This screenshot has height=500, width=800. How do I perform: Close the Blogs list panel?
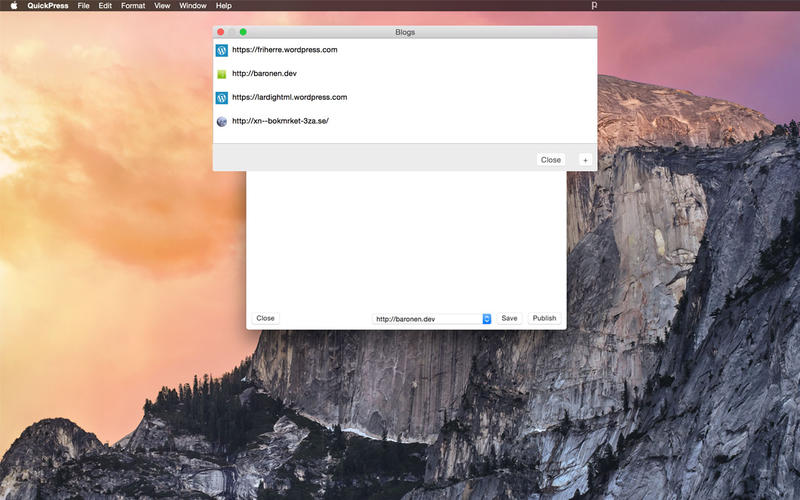coord(551,160)
